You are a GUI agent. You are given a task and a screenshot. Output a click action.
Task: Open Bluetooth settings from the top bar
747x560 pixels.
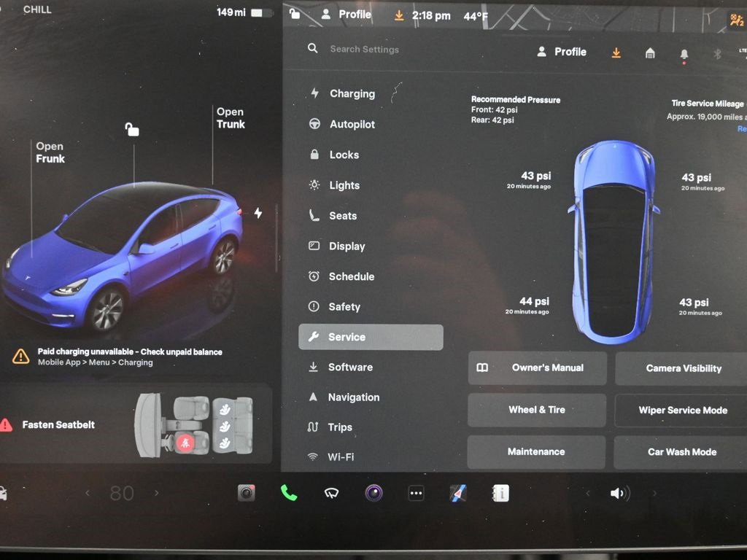tap(716, 52)
